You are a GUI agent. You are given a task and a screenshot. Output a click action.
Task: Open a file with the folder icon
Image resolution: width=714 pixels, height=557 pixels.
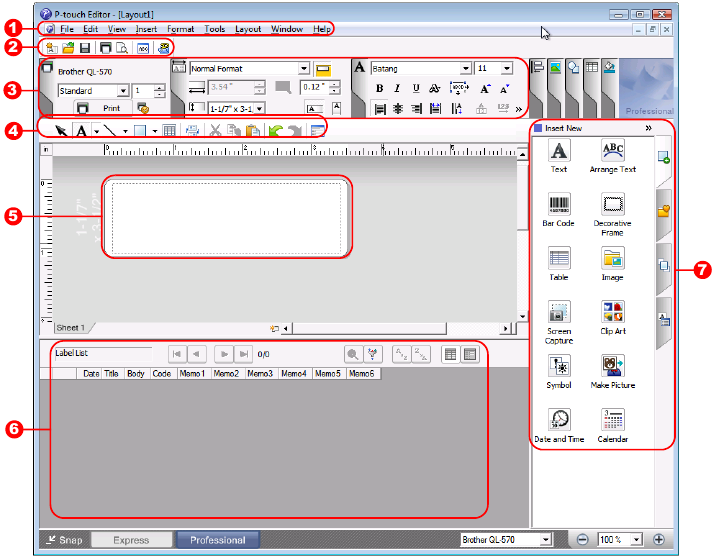coord(68,48)
